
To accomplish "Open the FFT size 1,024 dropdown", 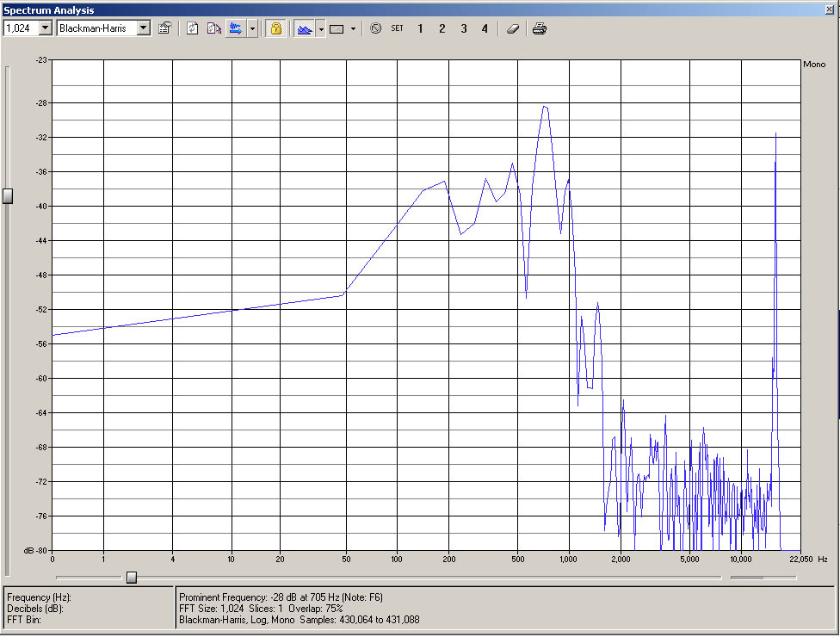I will click(x=45, y=28).
